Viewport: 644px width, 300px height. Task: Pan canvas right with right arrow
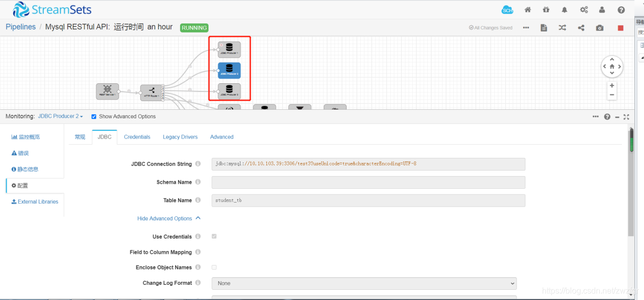click(x=620, y=66)
